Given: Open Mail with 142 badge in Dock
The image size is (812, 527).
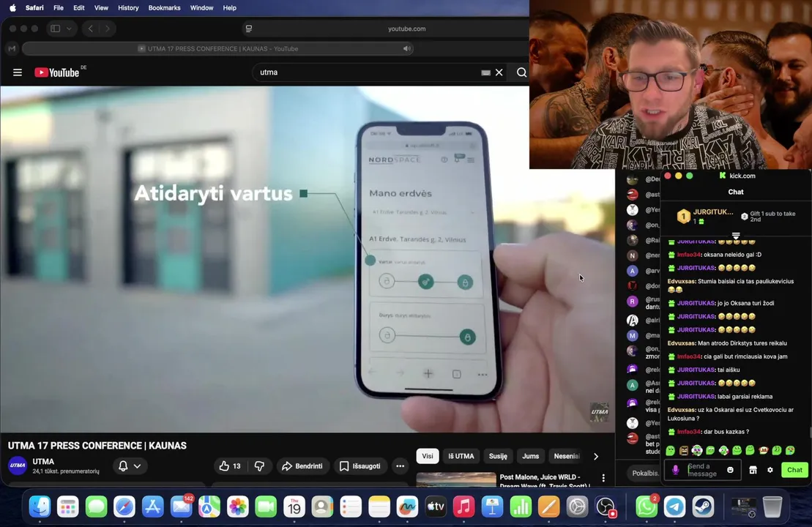Looking at the screenshot, I should [182, 507].
